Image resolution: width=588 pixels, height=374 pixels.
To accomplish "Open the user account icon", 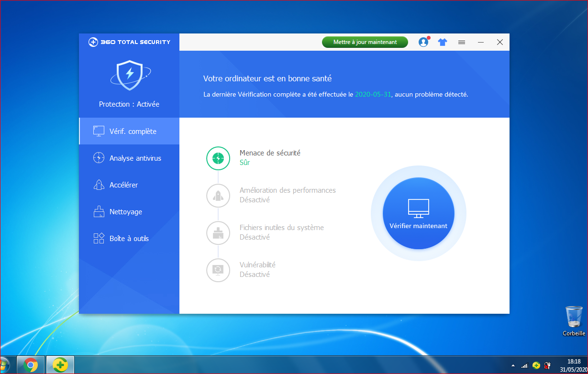I will 423,42.
